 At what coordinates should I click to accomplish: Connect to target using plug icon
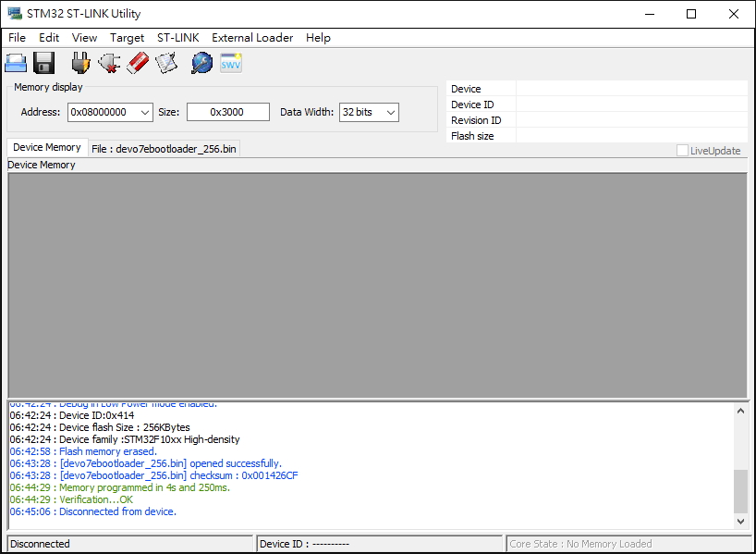[81, 63]
